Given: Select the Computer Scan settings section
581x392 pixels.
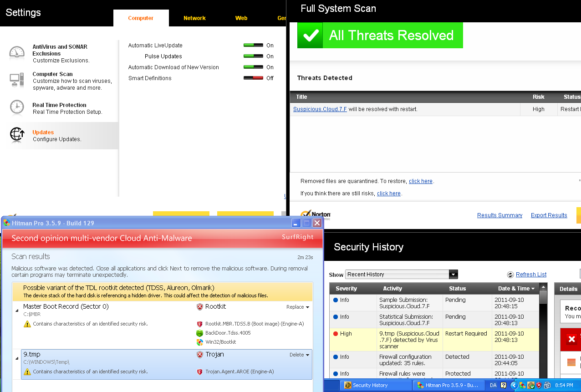Looking at the screenshot, I should [63, 81].
